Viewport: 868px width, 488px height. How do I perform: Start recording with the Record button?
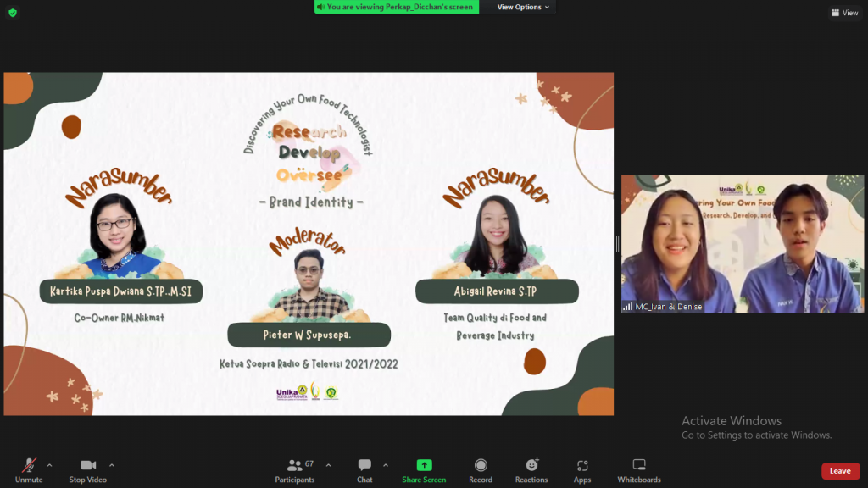(x=481, y=469)
